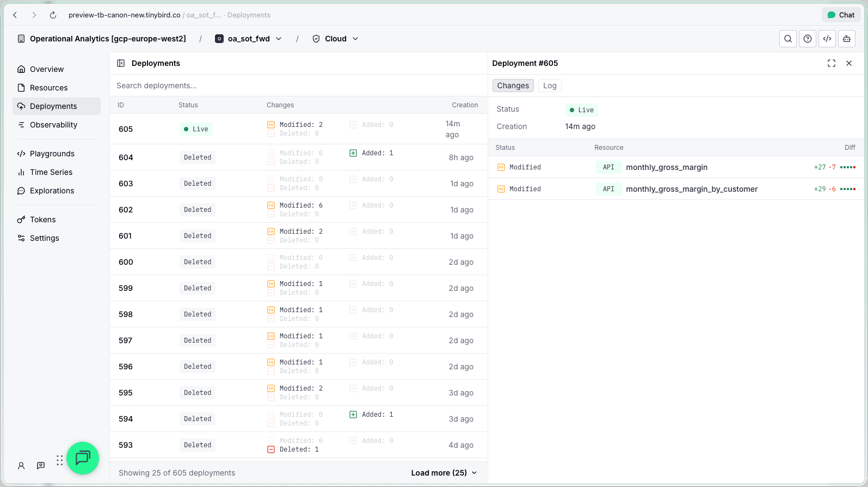Click the search icon in top toolbar
868x487 pixels.
[787, 39]
